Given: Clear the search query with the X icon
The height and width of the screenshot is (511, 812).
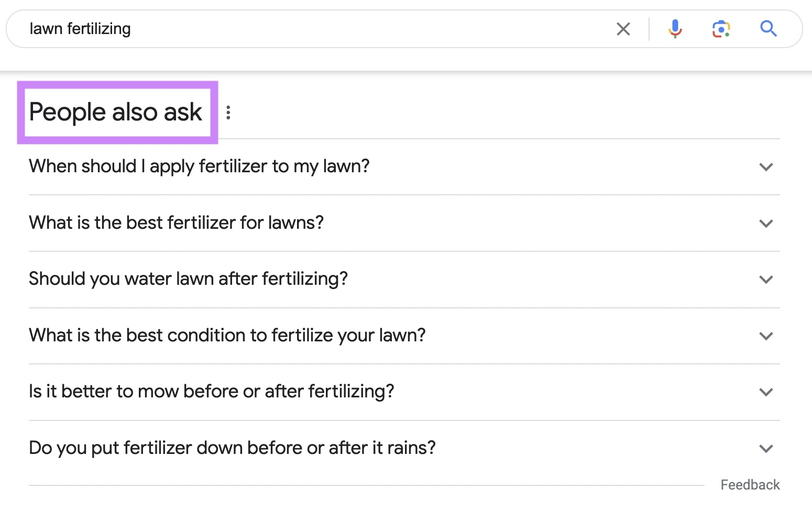Looking at the screenshot, I should [x=623, y=29].
